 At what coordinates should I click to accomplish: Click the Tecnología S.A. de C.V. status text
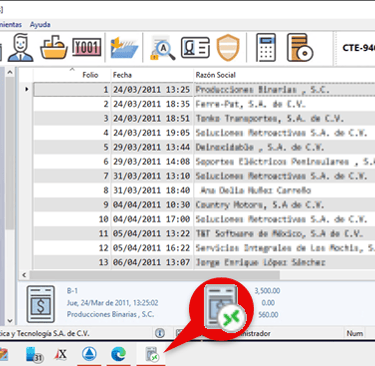(x=53, y=333)
